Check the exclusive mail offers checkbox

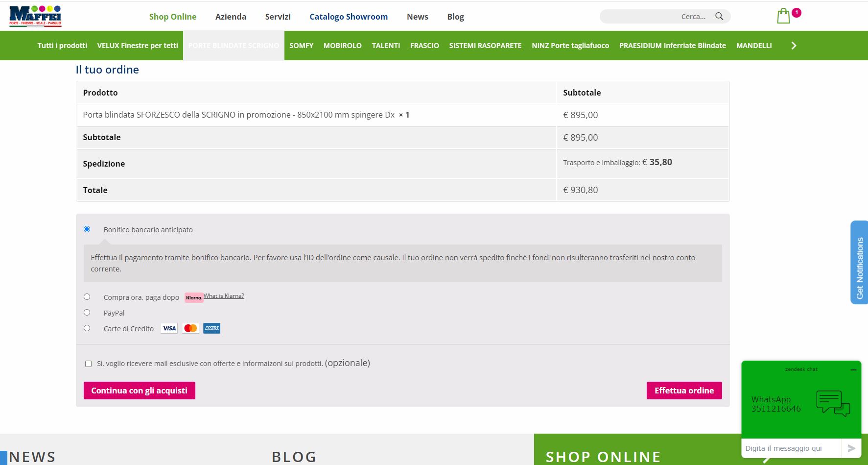coord(88,364)
